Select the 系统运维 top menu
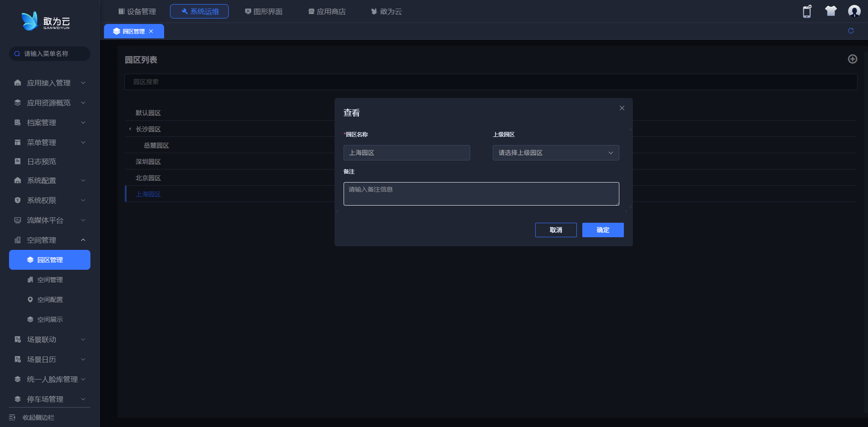The image size is (868, 427). click(x=199, y=11)
